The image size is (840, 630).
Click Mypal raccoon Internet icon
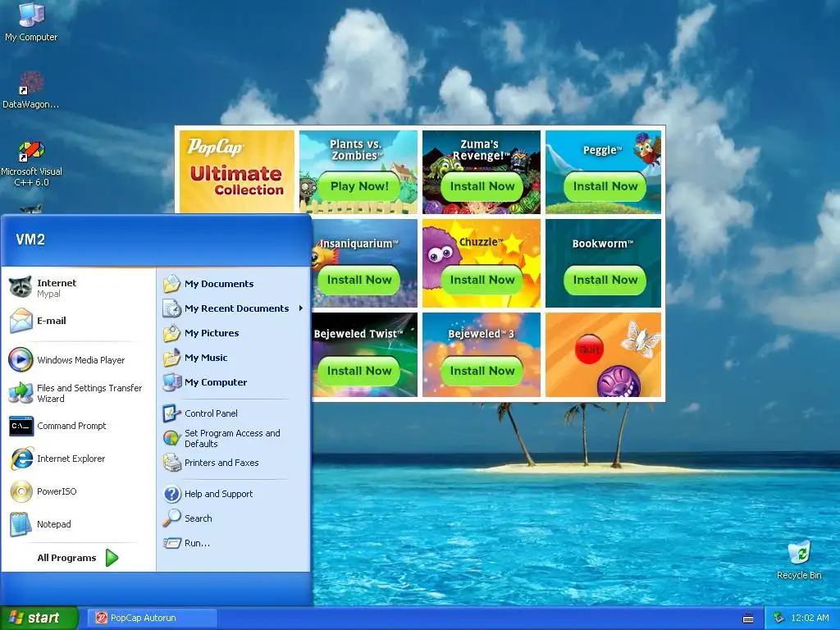[21, 287]
